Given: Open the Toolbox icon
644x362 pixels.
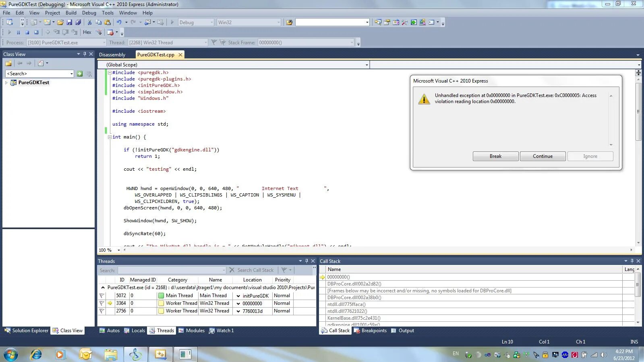Looking at the screenshot, I should pos(404,23).
